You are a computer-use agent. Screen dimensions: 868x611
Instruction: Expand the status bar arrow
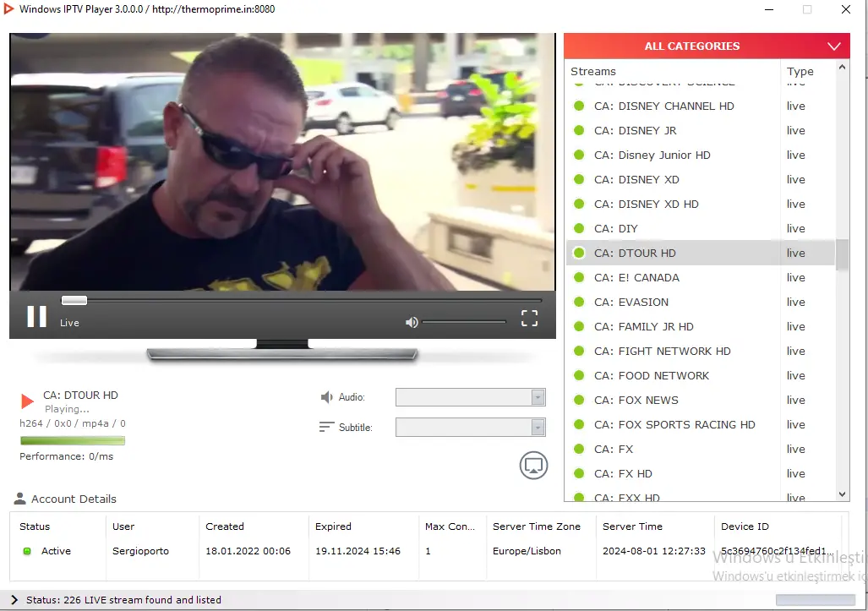point(14,600)
